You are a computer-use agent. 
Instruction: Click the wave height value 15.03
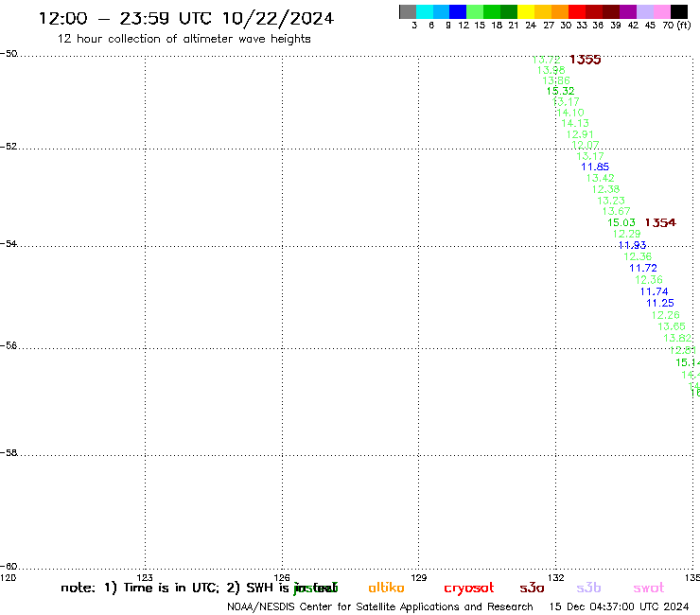click(x=621, y=222)
